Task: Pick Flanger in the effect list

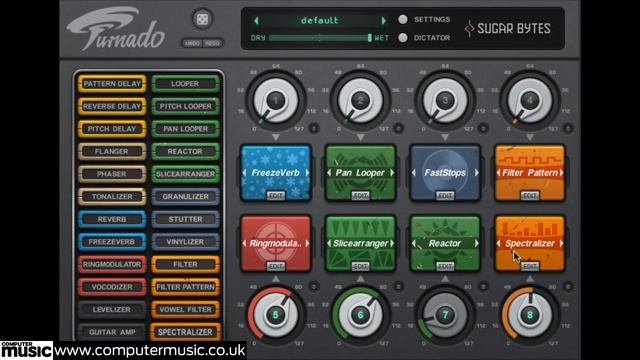Action: (x=112, y=151)
